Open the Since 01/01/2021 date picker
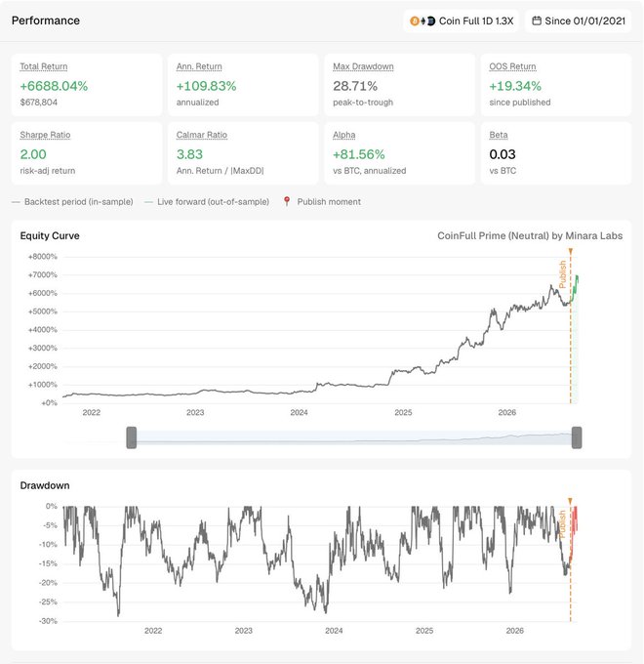 point(578,21)
